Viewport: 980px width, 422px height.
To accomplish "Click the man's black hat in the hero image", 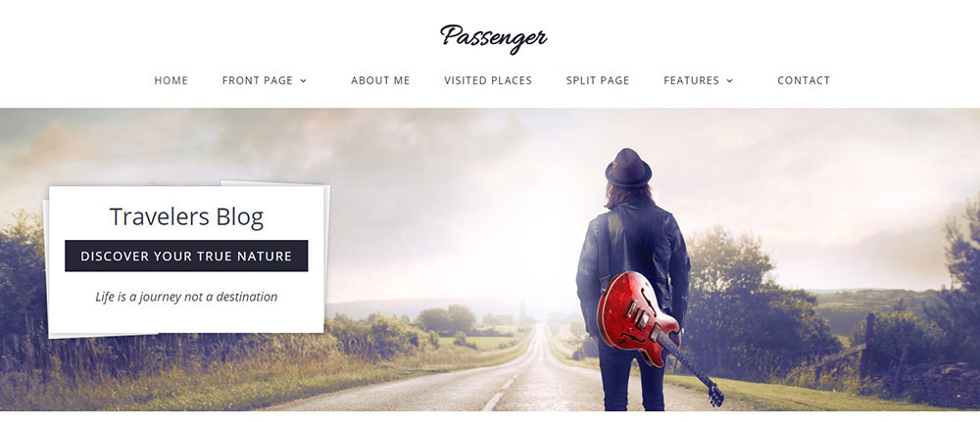I will pyautogui.click(x=628, y=168).
